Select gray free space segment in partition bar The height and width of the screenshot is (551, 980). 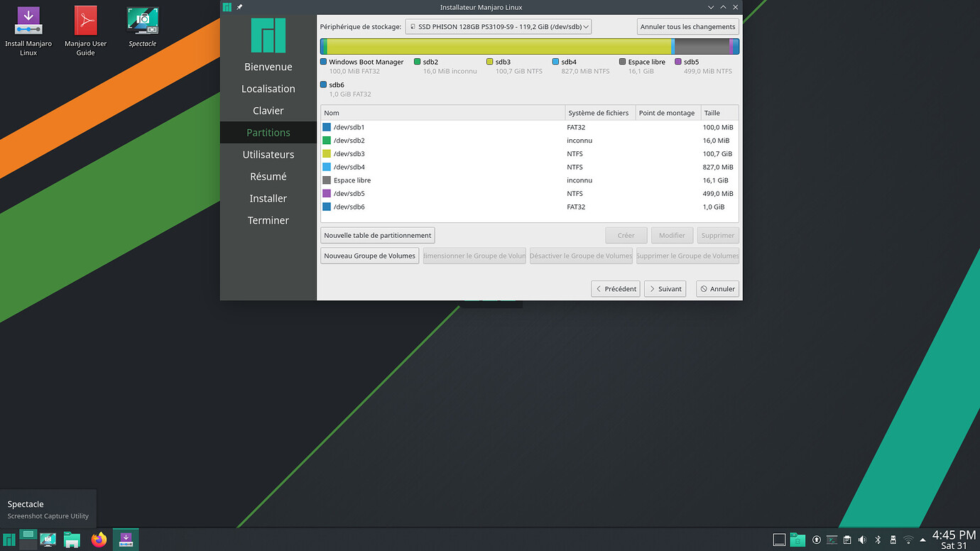(702, 47)
